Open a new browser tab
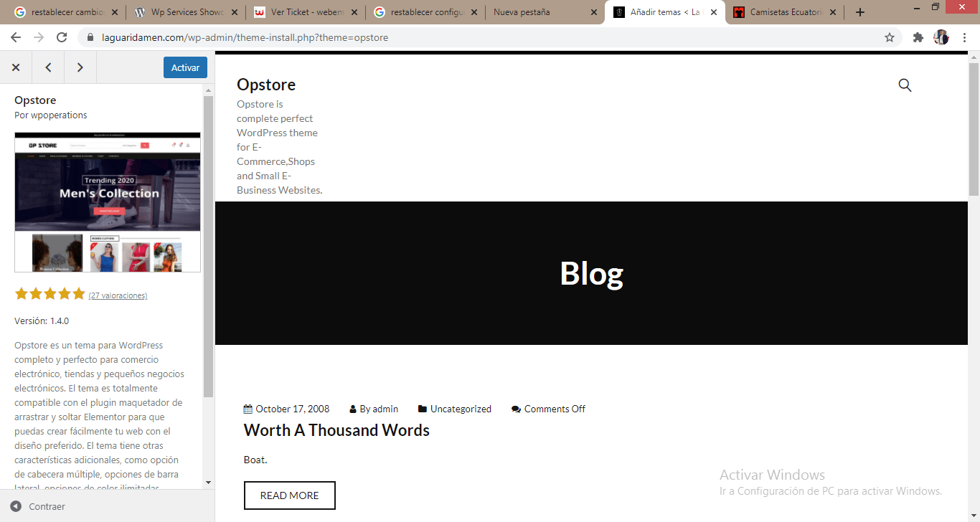The image size is (980, 522). click(860, 12)
